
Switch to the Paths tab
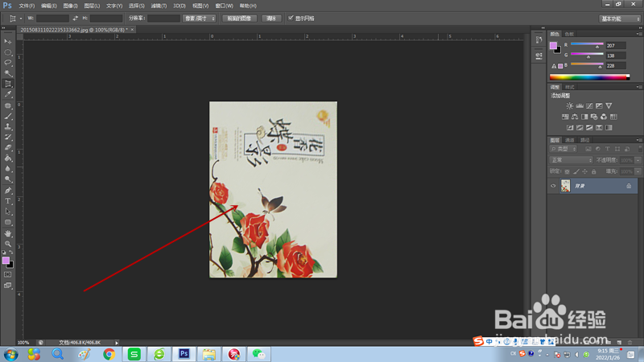(585, 140)
